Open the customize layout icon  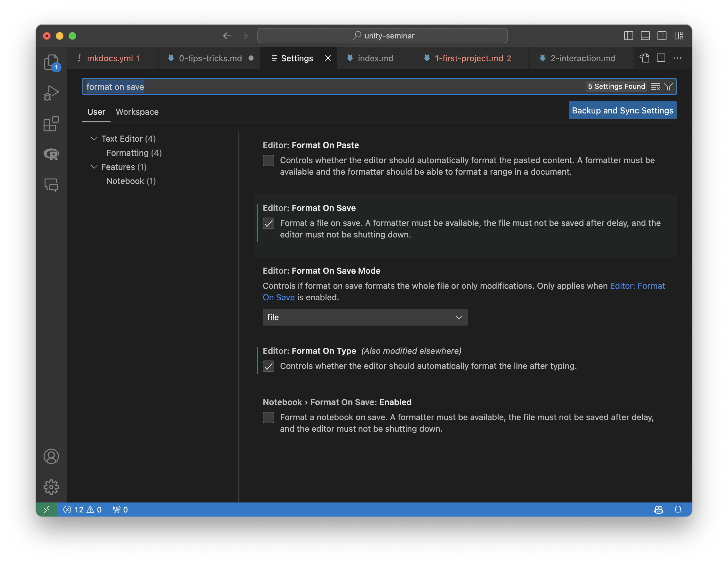(679, 36)
